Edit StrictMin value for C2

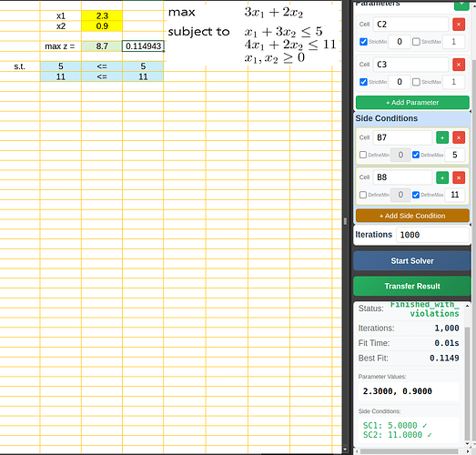400,42
